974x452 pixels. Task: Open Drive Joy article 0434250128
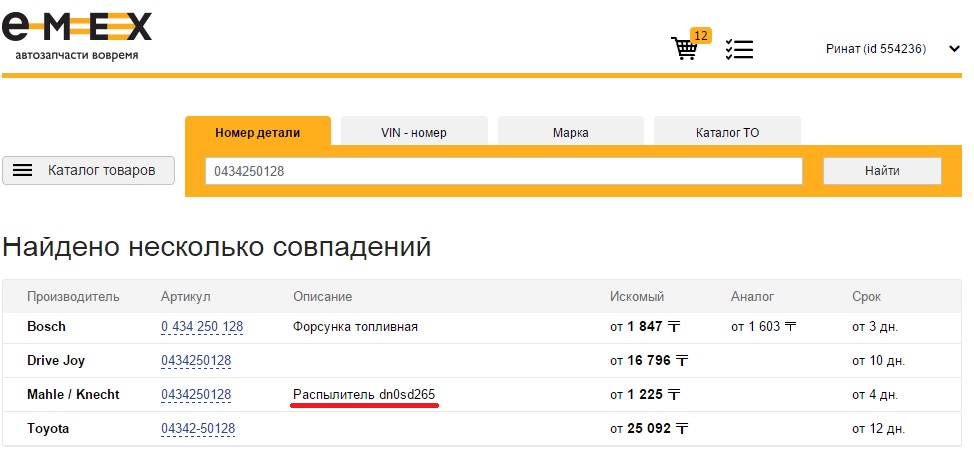[x=196, y=361]
